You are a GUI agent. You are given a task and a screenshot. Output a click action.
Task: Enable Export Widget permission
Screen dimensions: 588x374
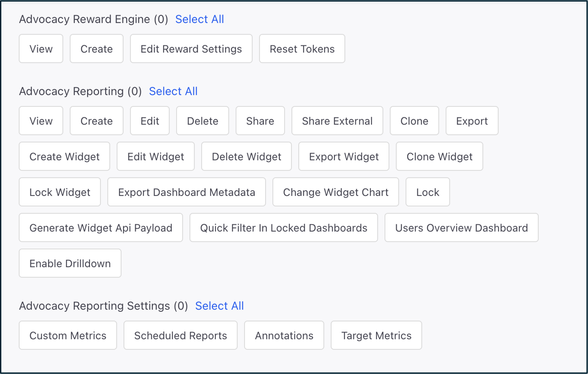click(344, 156)
